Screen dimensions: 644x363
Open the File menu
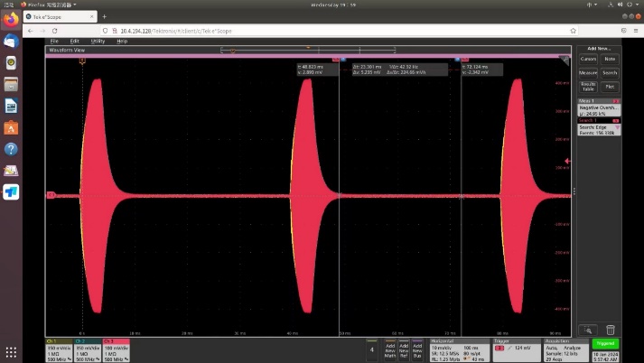[54, 41]
